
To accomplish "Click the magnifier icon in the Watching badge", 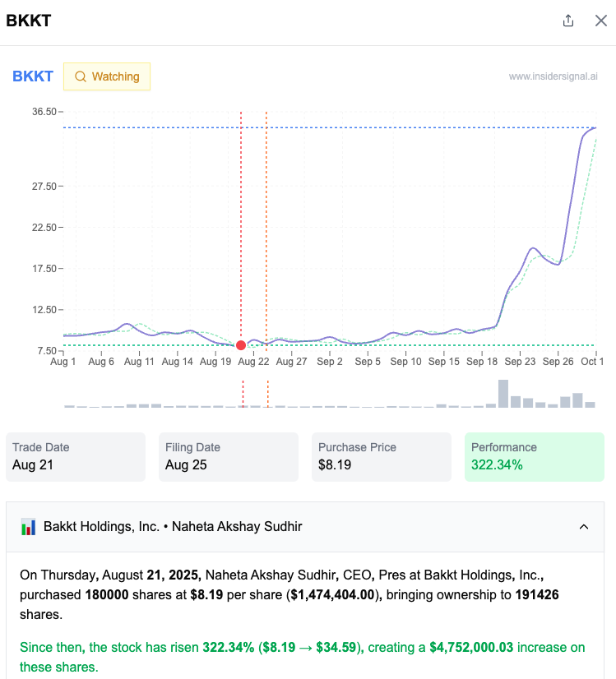I will [80, 76].
